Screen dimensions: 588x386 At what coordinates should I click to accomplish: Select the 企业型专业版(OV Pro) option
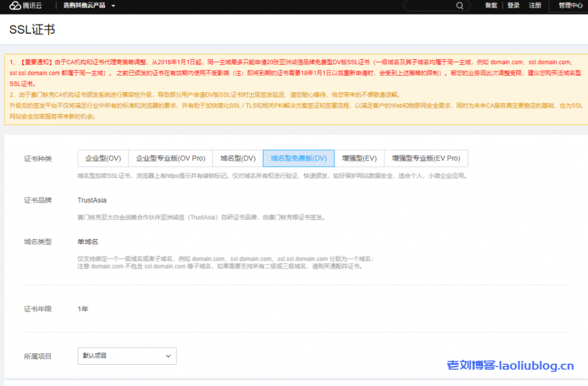pyautogui.click(x=169, y=158)
